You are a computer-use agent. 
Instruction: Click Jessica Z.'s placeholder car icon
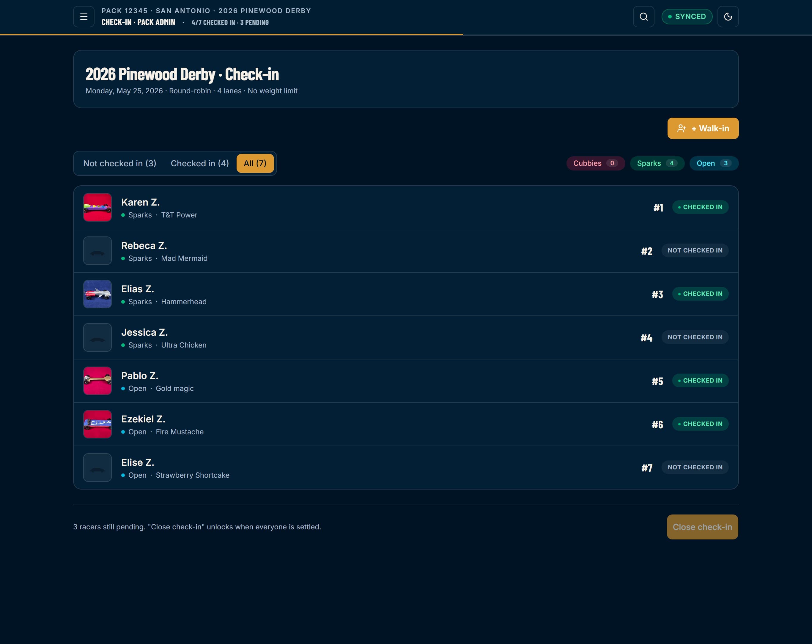tap(97, 337)
